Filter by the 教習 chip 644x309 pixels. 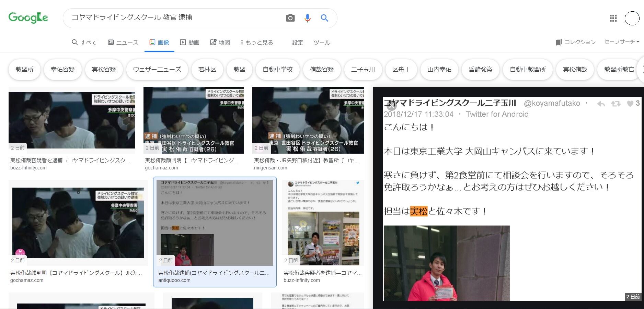[239, 70]
